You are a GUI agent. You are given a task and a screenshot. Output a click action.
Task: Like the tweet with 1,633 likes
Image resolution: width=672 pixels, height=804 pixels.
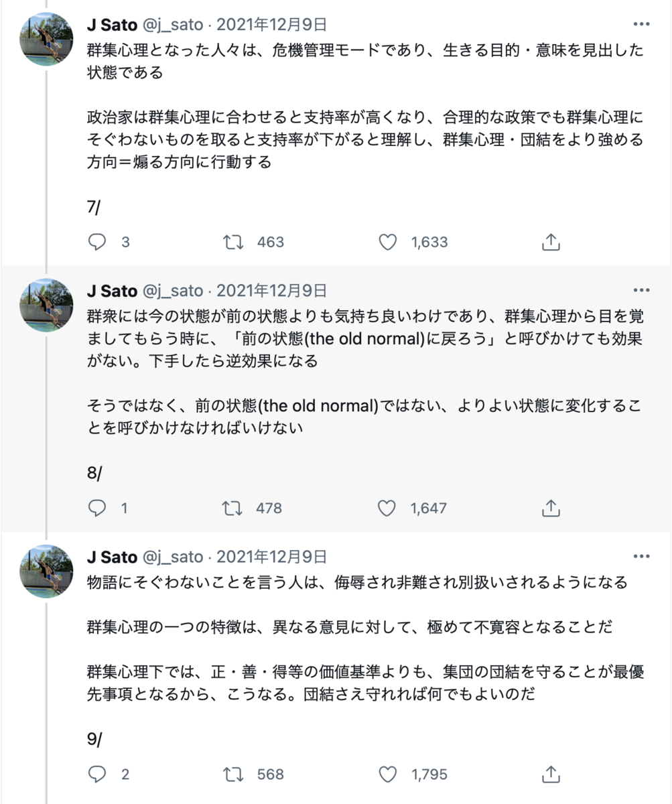tap(387, 242)
